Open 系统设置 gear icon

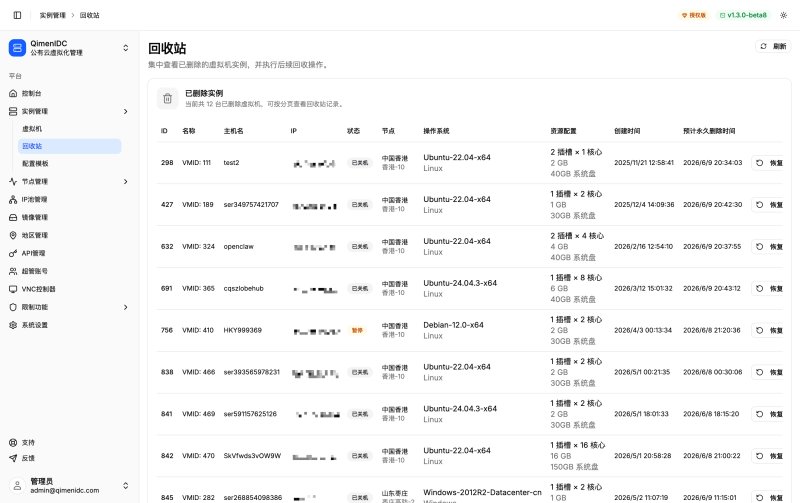13,325
